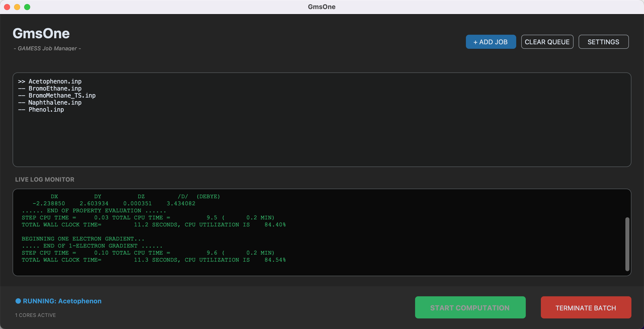The height and width of the screenshot is (329, 644).
Task: Click the red close window button
Action: click(7, 7)
